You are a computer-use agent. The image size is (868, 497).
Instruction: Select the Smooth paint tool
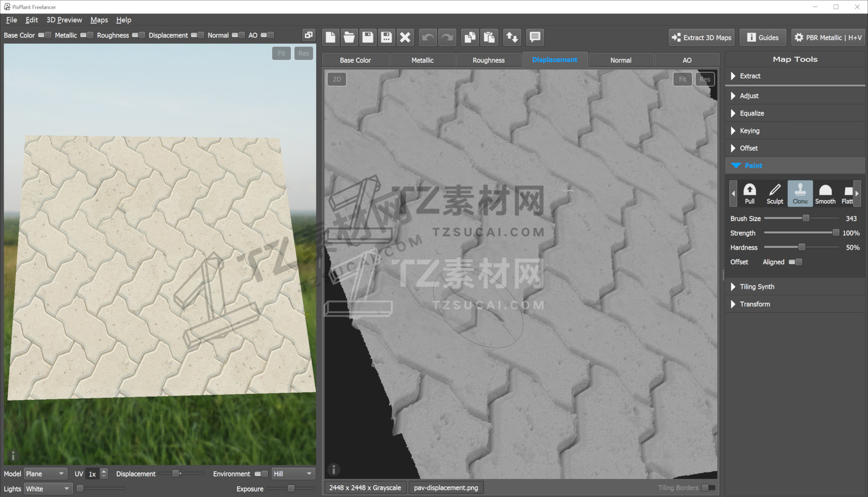point(825,194)
